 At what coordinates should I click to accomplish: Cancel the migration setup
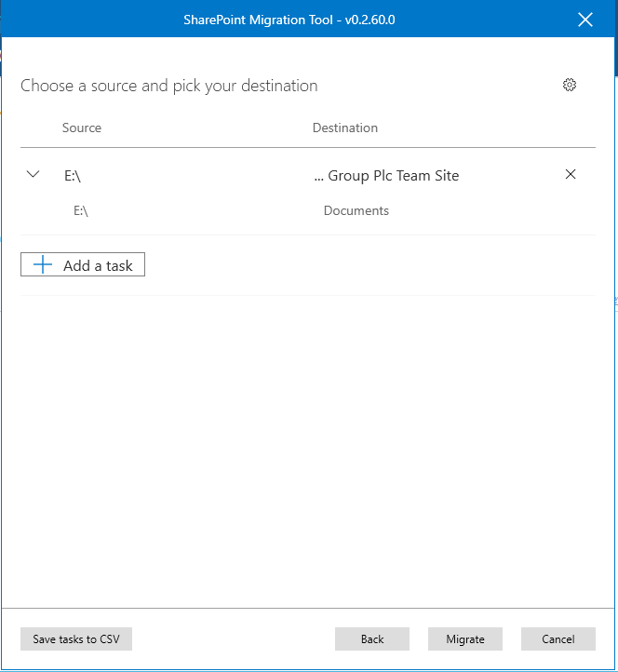point(558,639)
